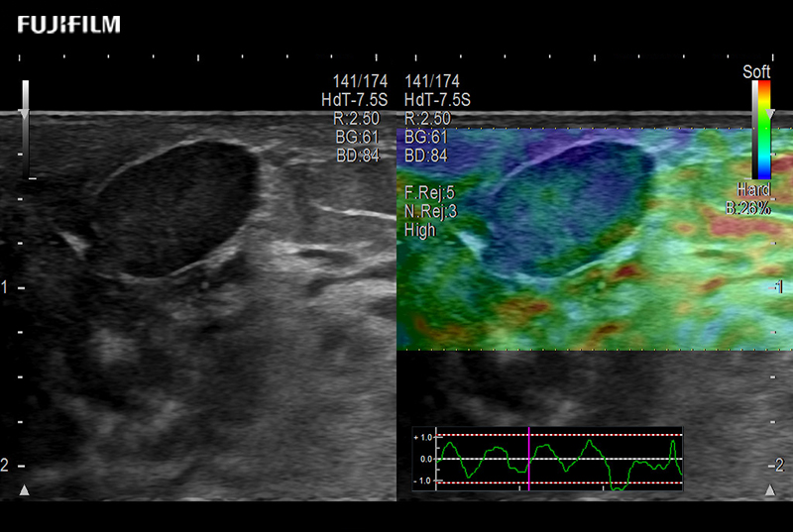The width and height of the screenshot is (793, 532).
Task: Click '141/174' frame counter in B-mode pane
Action: (x=360, y=81)
